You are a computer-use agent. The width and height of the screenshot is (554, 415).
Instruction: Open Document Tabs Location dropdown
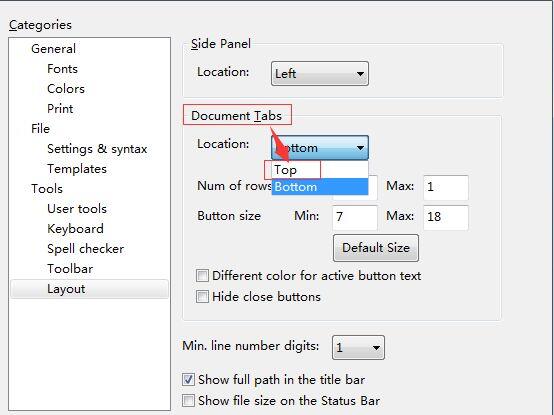click(320, 147)
